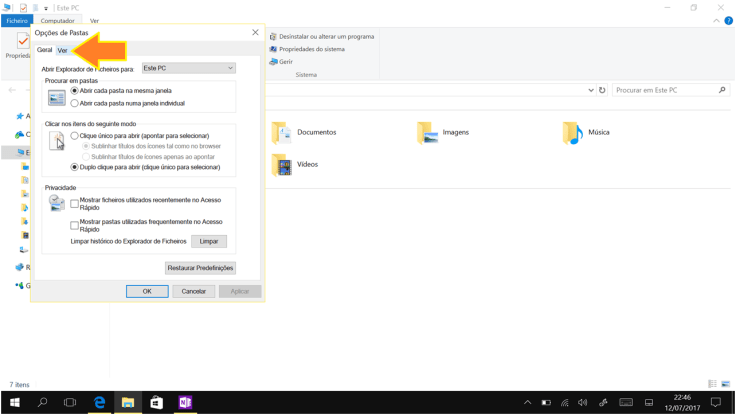This screenshot has width=736, height=415.
Task: Switch to the Ver tab in dialog
Action: [x=62, y=50]
